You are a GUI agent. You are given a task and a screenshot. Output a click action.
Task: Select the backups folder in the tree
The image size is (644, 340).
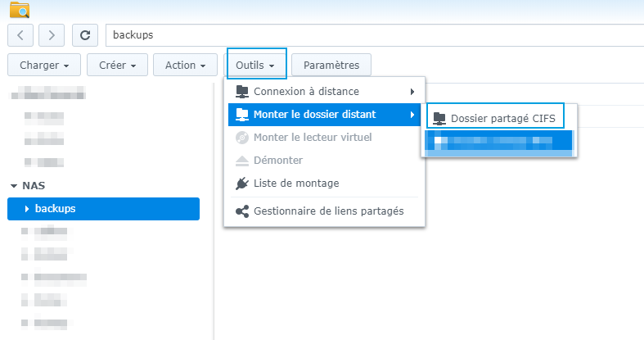(x=56, y=209)
